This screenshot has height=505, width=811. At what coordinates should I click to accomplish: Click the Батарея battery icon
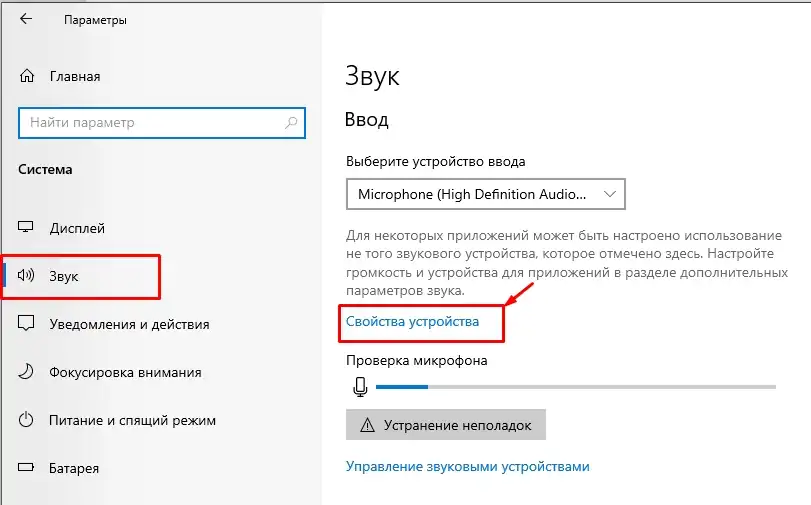click(x=27, y=468)
